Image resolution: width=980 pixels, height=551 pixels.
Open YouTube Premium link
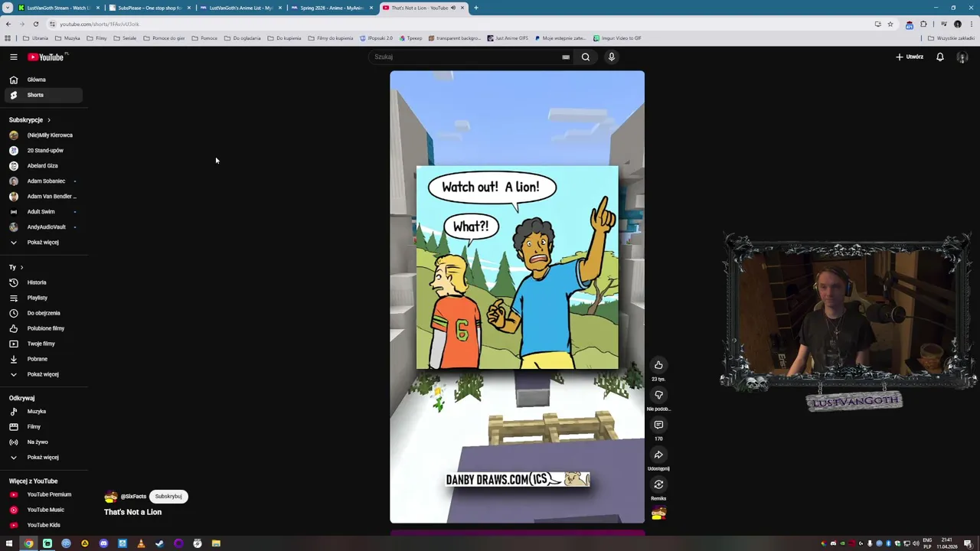[x=42, y=494]
